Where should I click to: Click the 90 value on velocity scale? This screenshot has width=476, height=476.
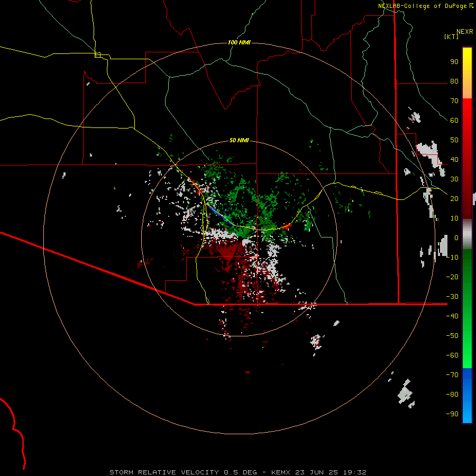click(x=454, y=62)
